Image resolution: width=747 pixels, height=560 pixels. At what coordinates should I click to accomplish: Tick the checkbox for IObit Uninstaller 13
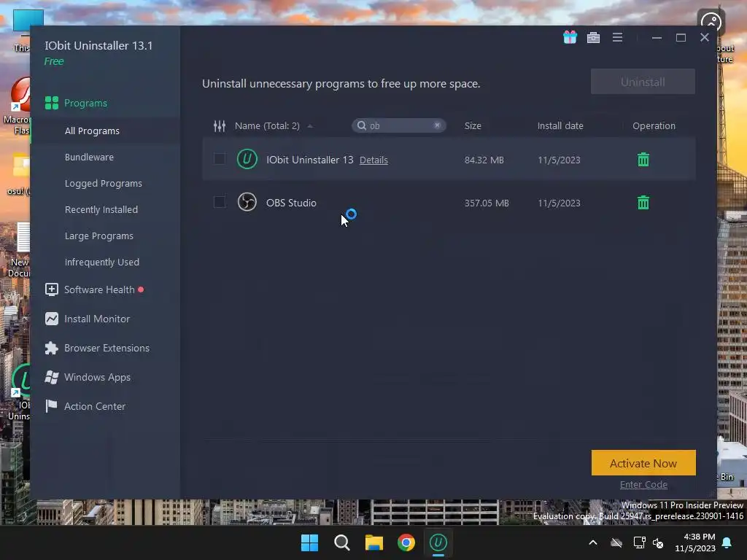(219, 159)
